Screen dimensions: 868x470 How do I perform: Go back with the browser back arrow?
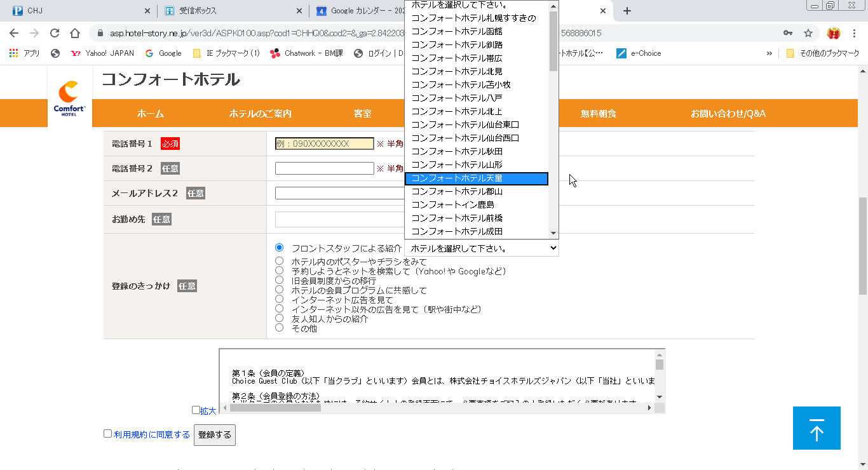pos(14,33)
